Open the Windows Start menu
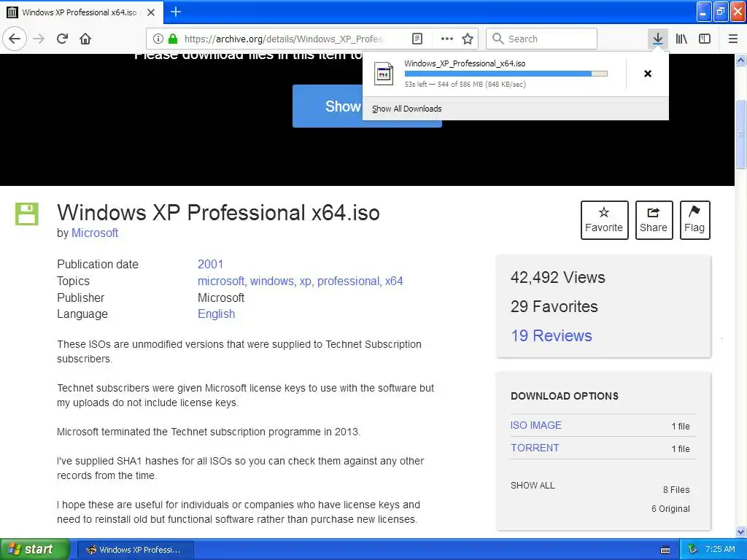This screenshot has height=560, width=747. pos(34,549)
